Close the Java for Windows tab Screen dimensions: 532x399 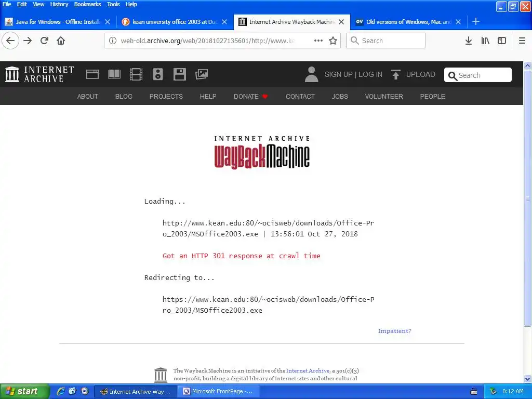pyautogui.click(x=108, y=22)
